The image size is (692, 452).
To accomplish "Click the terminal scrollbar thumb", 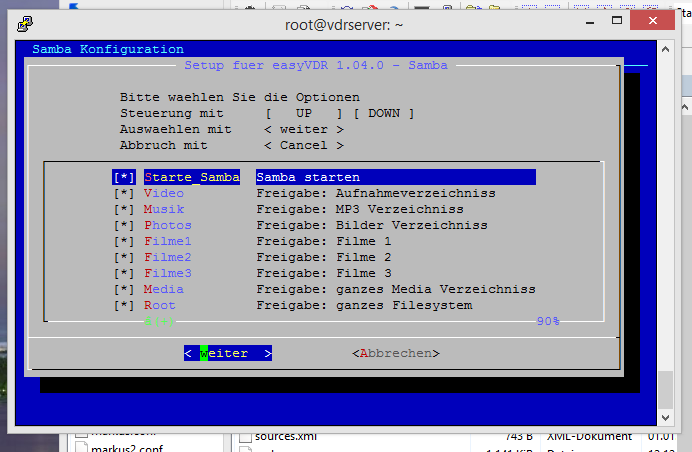I will coord(666,390).
